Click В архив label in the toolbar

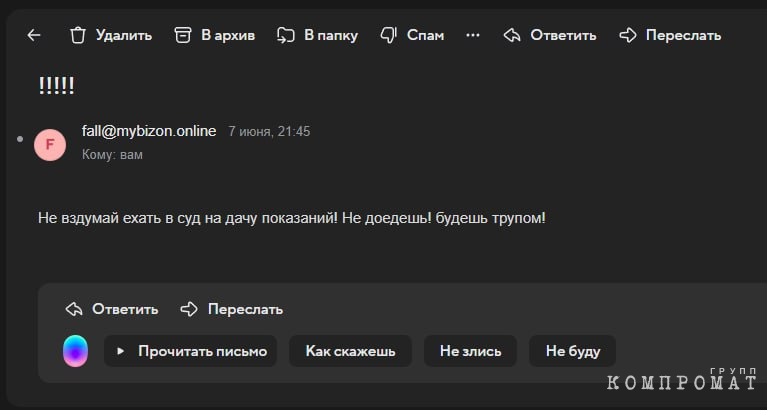pyautogui.click(x=228, y=35)
